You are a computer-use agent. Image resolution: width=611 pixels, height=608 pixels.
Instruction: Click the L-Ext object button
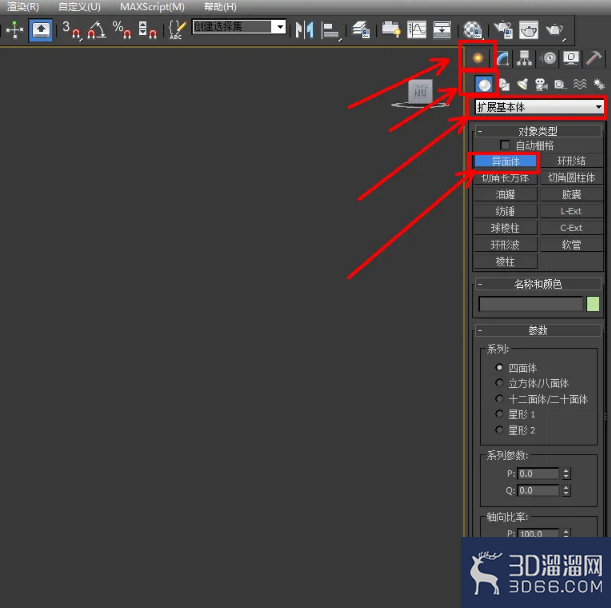[571, 211]
